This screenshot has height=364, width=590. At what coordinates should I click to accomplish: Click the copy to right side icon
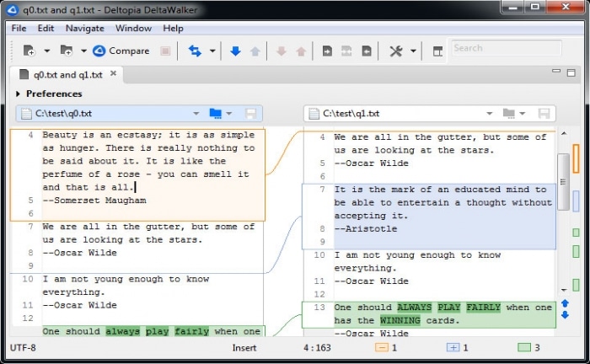[x=326, y=51]
